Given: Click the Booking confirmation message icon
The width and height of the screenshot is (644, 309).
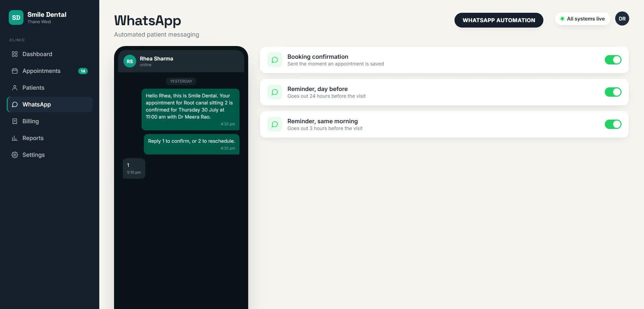Looking at the screenshot, I should 275,60.
